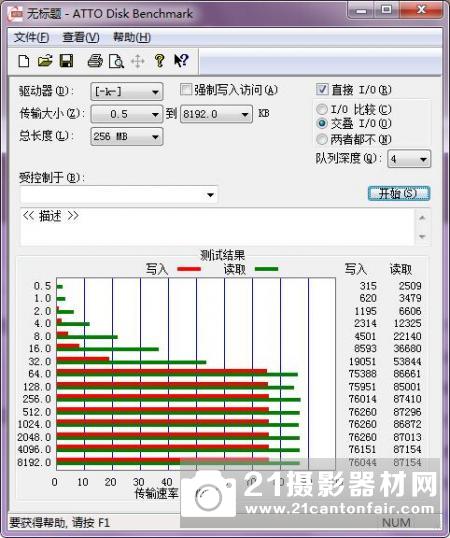Click the yellow question mark help icon
Viewport: 450px width, 538px height.
(x=159, y=61)
